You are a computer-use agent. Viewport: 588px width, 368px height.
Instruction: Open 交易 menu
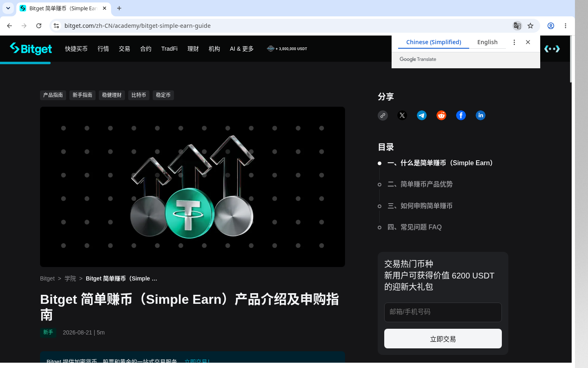tap(125, 49)
